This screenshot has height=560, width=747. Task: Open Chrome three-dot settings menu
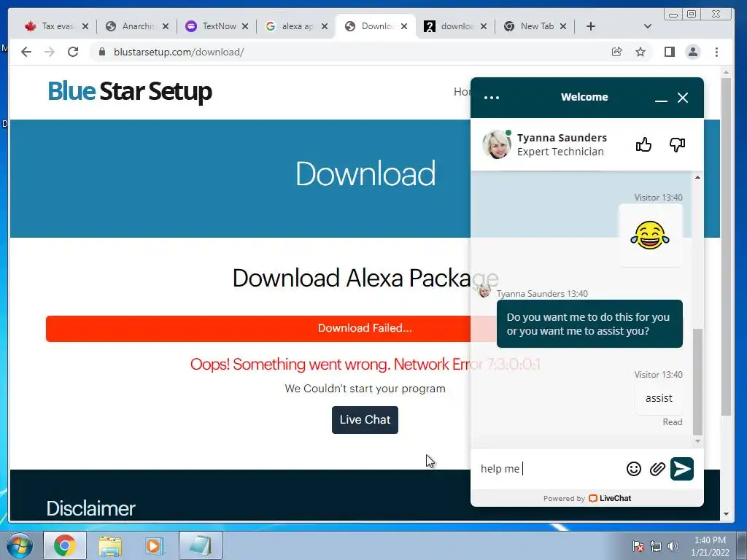click(x=716, y=52)
